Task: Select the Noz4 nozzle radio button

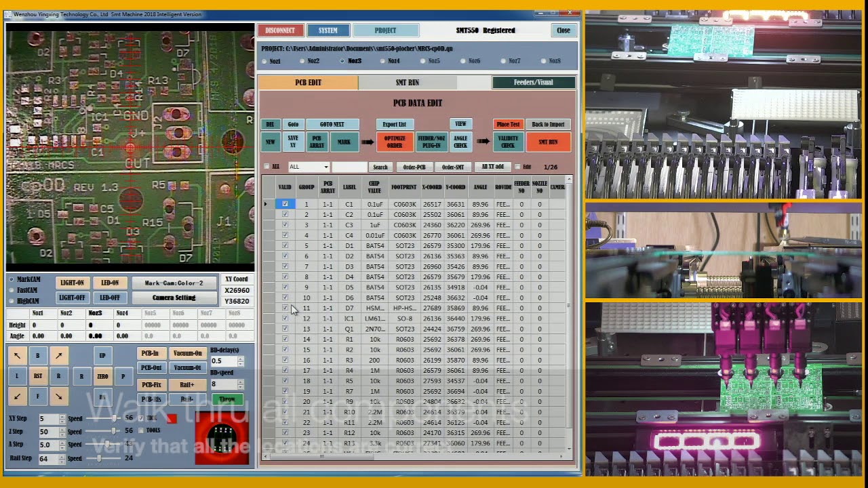Action: [383, 61]
